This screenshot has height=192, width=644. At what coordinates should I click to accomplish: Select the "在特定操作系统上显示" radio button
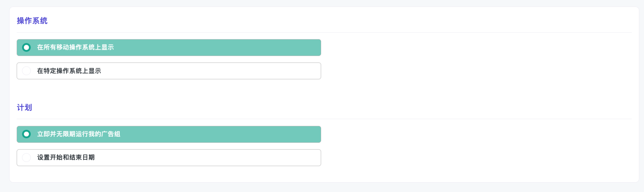pos(26,71)
